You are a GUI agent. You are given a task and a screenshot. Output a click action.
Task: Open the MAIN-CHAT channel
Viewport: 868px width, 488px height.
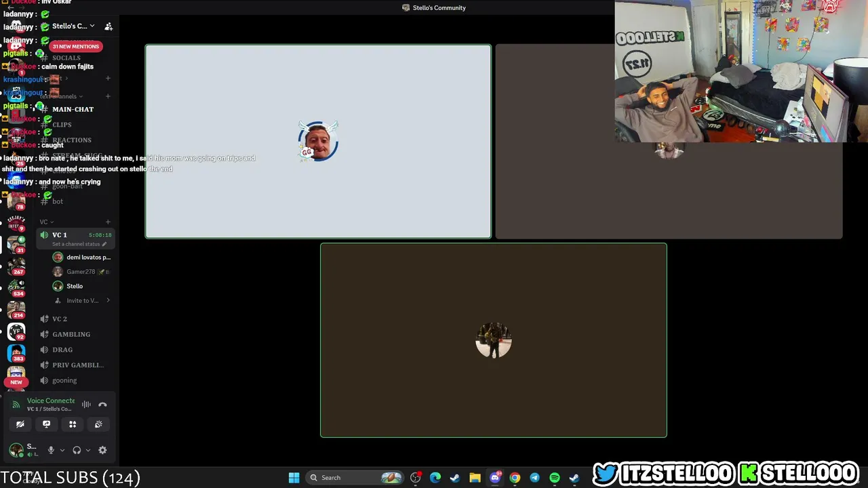pos(75,109)
